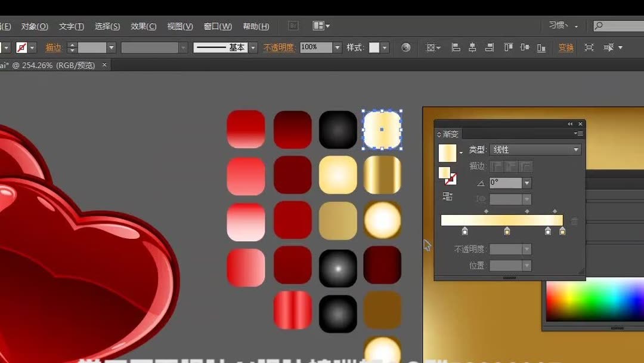Viewport: 644px width, 363px height.
Task: Open the 窗口(W) menu
Action: click(x=218, y=26)
